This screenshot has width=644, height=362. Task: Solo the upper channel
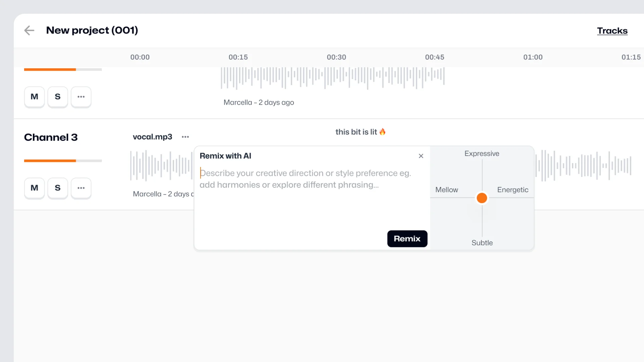tap(58, 97)
